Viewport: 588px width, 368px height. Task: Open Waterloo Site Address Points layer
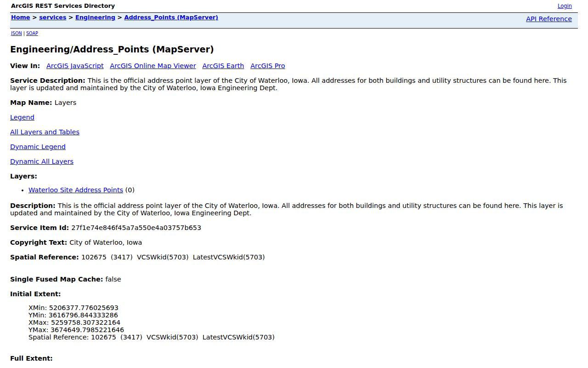tap(76, 190)
